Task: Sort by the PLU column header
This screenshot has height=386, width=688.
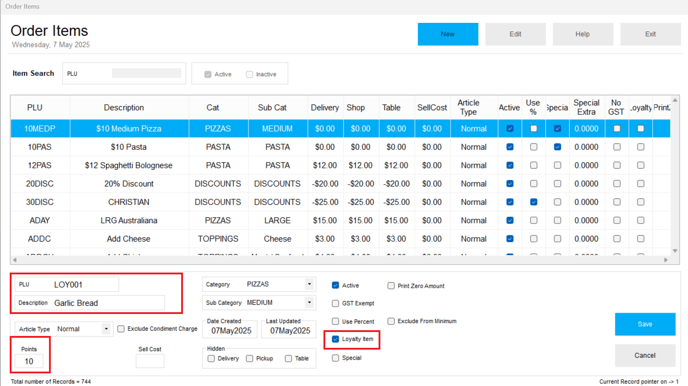Action: pyautogui.click(x=35, y=107)
